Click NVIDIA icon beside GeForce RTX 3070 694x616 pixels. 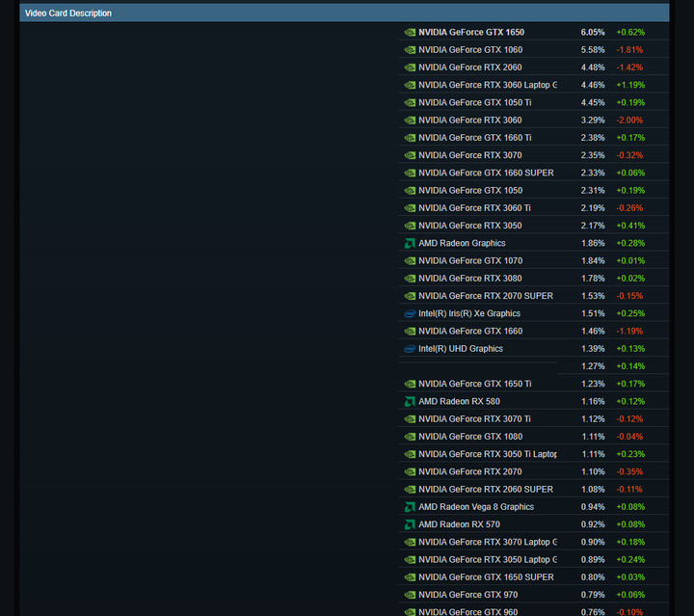pyautogui.click(x=410, y=155)
